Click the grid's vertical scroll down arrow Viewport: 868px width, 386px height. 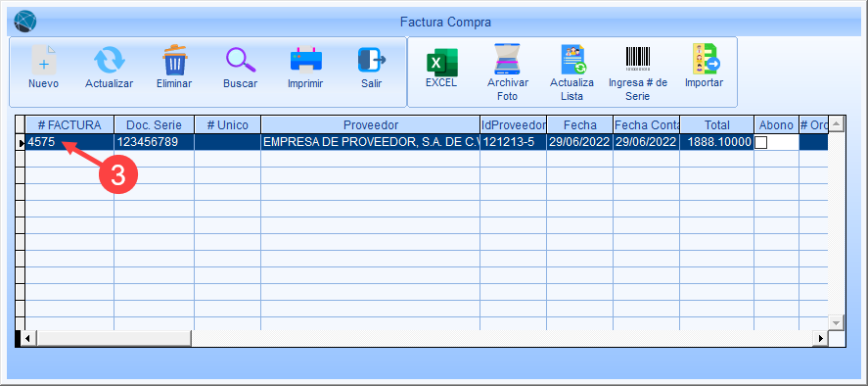coord(836,322)
